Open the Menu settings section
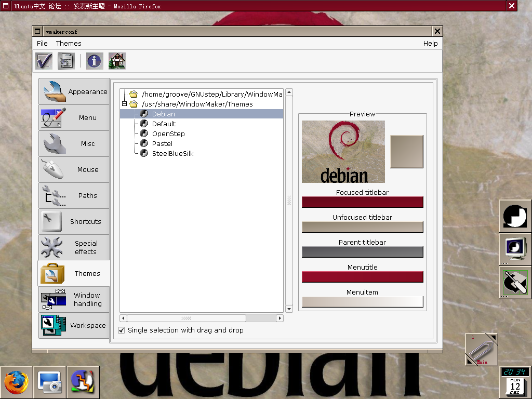This screenshot has height=399, width=532. coord(74,118)
